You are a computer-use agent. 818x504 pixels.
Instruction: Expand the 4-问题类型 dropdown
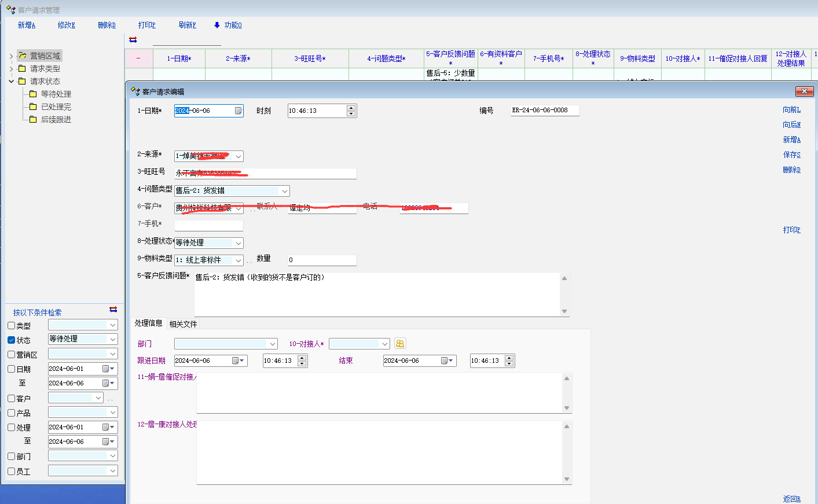point(284,191)
